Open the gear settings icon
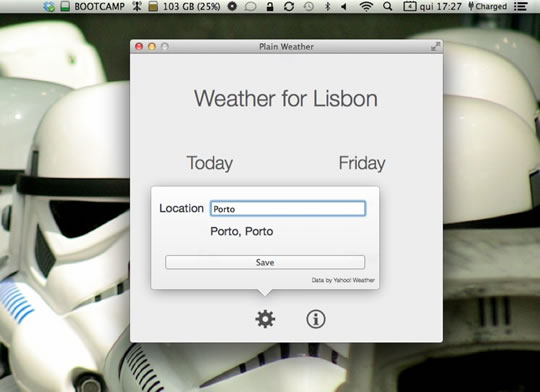Screen dimensions: 540x392 tap(265, 319)
